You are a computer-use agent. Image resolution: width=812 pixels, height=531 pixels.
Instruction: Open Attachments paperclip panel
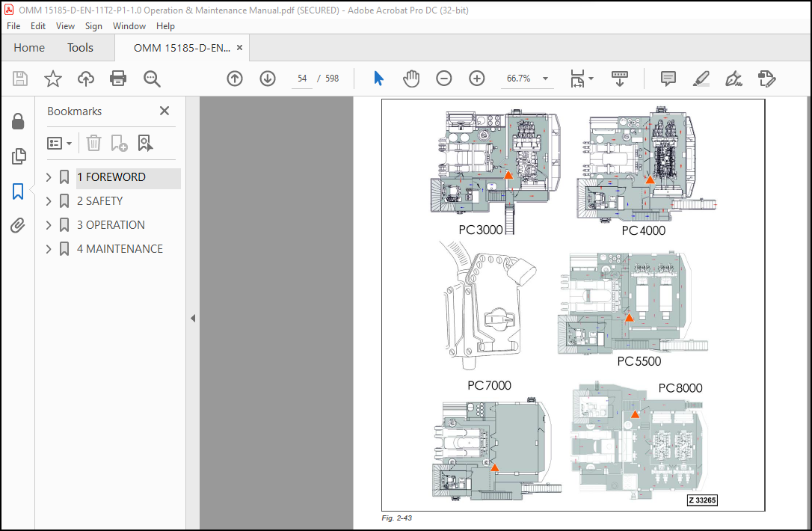pos(18,226)
